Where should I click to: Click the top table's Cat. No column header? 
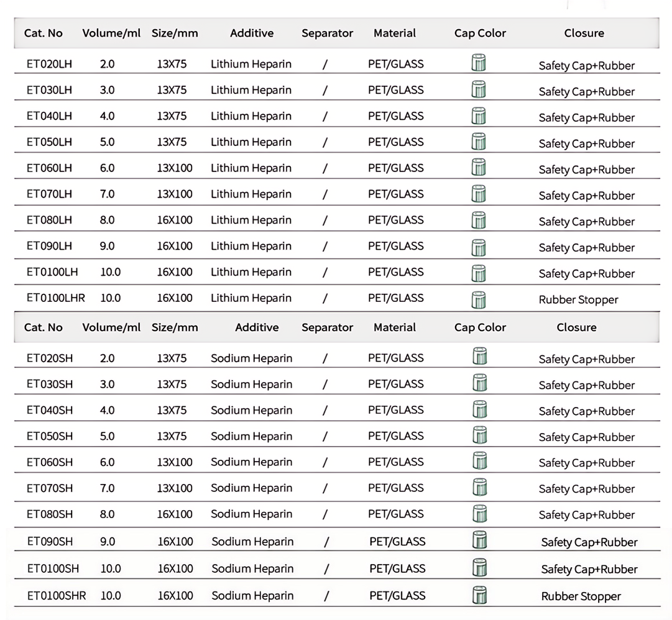coord(44,34)
